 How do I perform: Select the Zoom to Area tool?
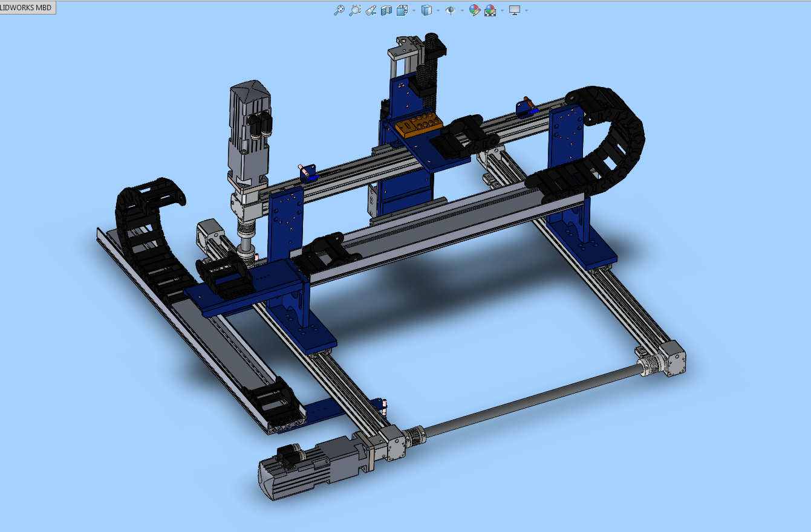point(355,10)
